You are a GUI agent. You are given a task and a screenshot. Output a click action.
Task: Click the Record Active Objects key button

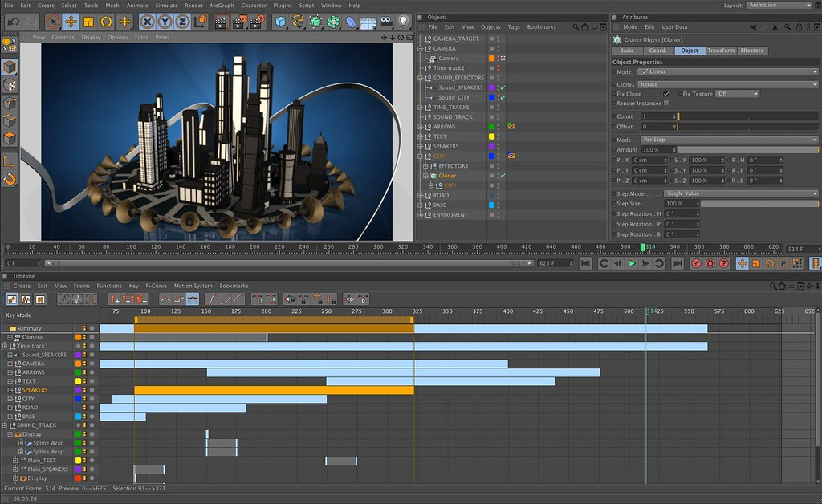(696, 263)
